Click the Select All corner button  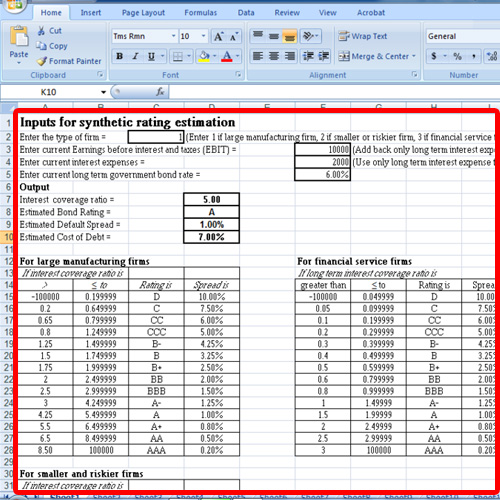(7, 107)
